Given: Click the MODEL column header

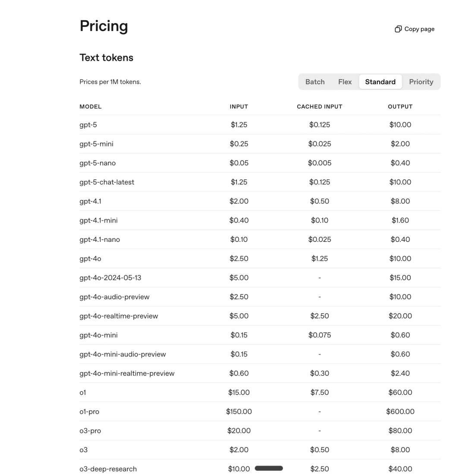Looking at the screenshot, I should (91, 107).
